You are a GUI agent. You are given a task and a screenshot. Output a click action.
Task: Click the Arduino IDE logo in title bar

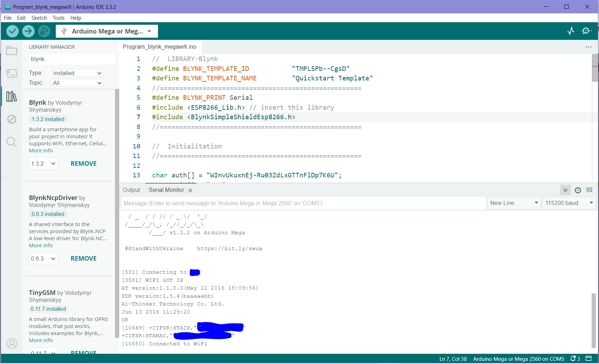pyautogui.click(x=8, y=7)
